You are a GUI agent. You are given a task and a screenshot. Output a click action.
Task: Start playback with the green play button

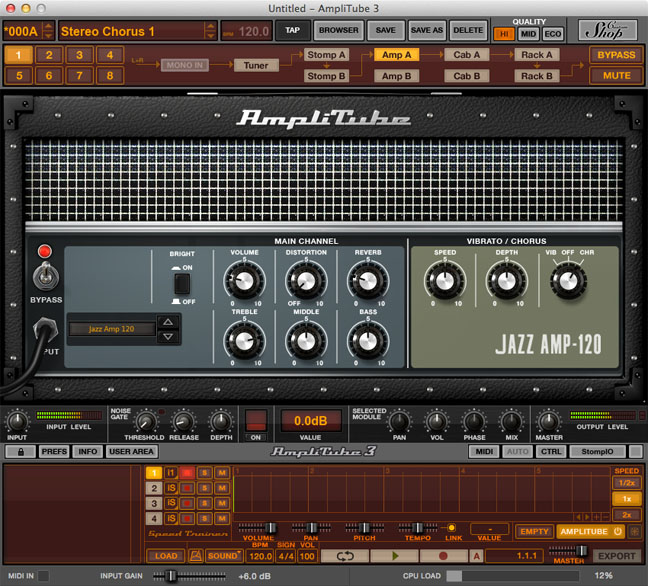(x=395, y=556)
